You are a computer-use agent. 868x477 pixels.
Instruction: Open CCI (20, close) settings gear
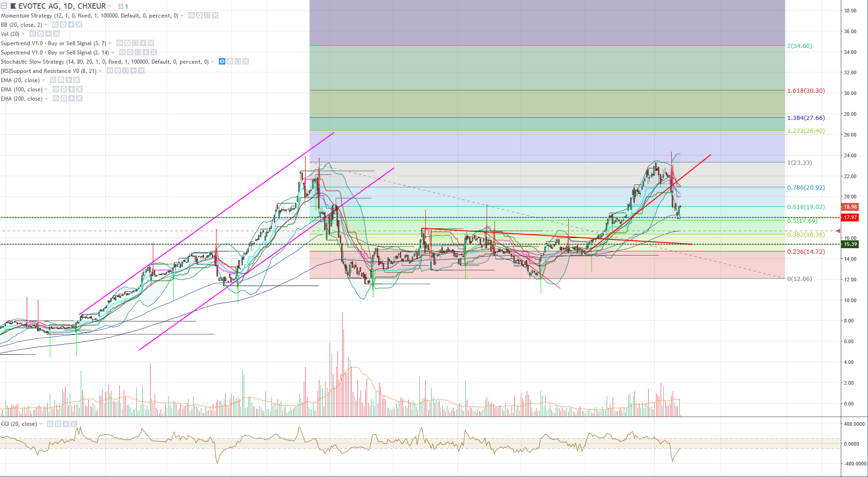coord(58,424)
